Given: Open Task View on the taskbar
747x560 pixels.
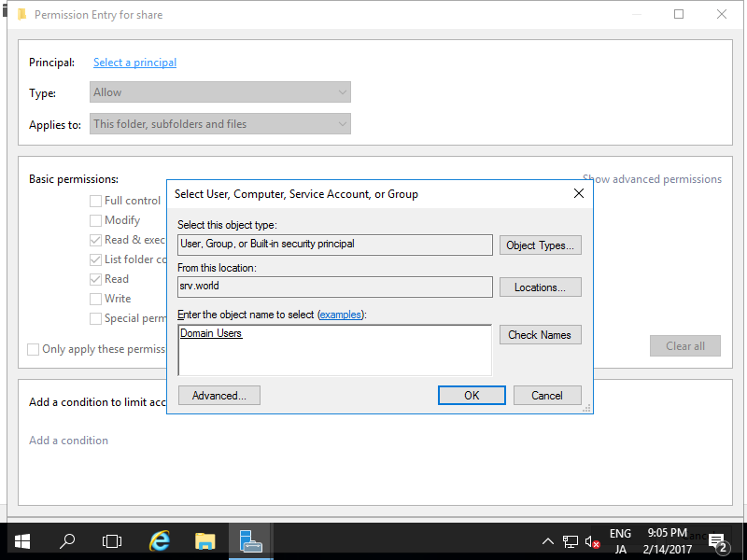Looking at the screenshot, I should 112,541.
